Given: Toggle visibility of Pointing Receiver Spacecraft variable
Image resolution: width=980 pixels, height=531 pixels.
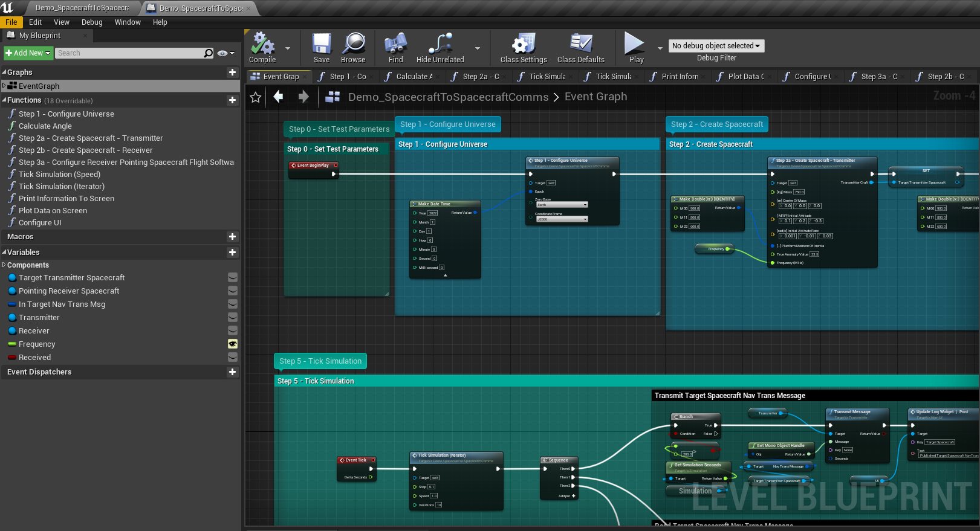Looking at the screenshot, I should (x=233, y=291).
